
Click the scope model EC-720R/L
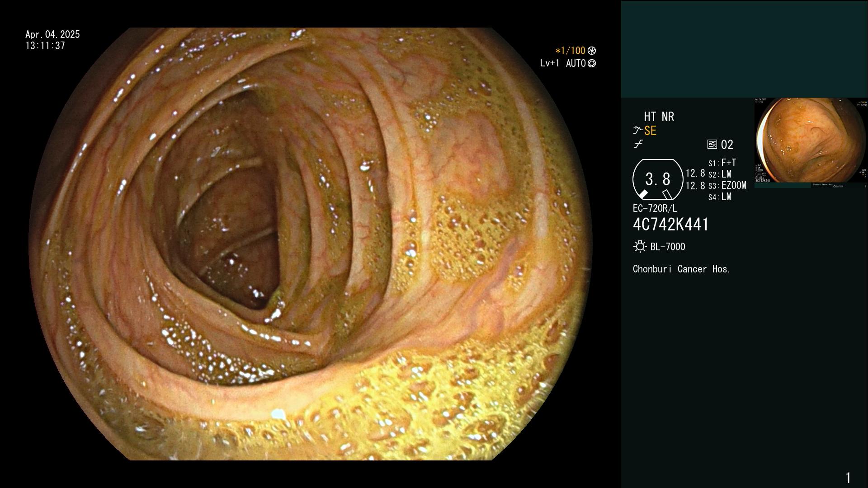[655, 208]
